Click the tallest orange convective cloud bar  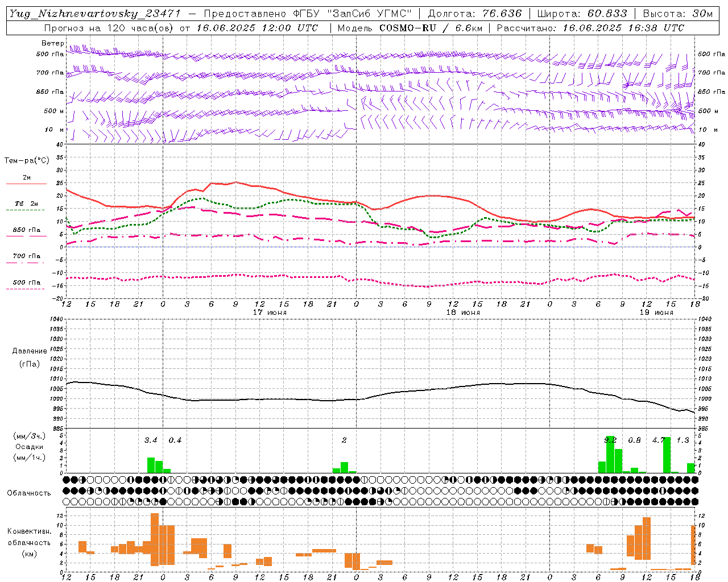(x=155, y=539)
